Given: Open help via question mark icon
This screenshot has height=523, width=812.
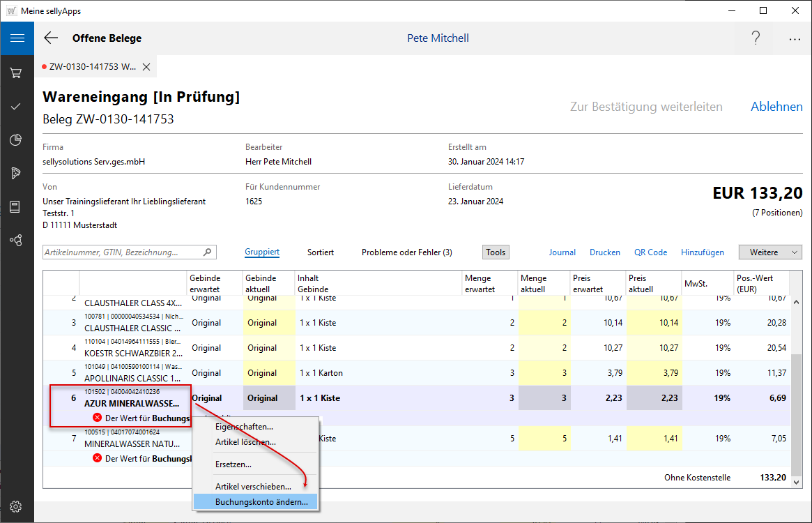Looking at the screenshot, I should point(756,38).
